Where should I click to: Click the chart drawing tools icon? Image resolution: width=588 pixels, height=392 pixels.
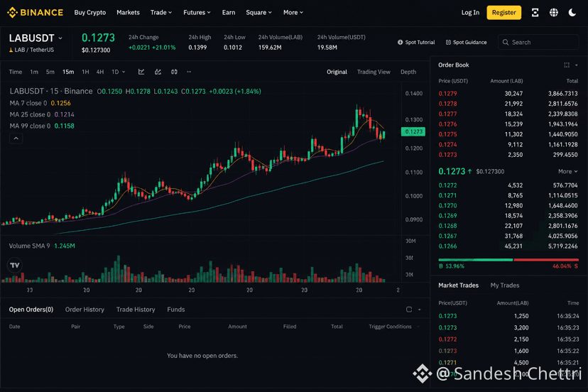coord(158,72)
